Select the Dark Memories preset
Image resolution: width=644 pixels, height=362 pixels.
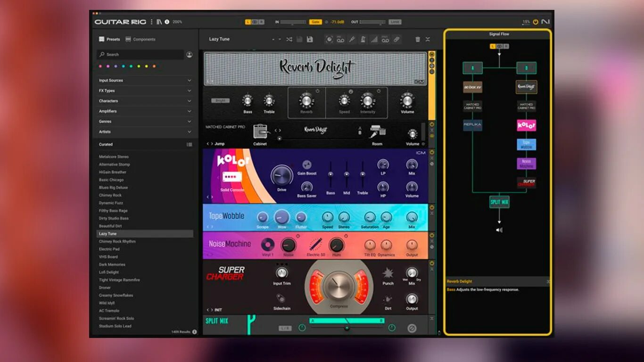coord(112,264)
